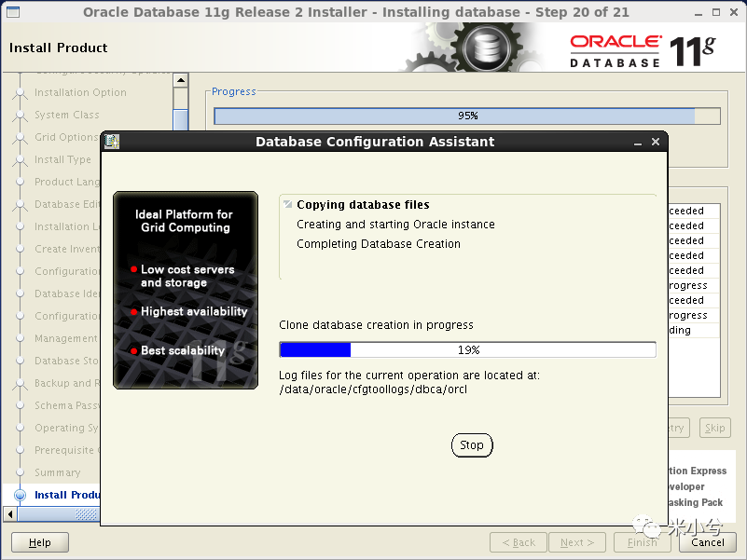Open the installer window menu icon
This screenshot has height=560, width=747.
click(x=13, y=12)
